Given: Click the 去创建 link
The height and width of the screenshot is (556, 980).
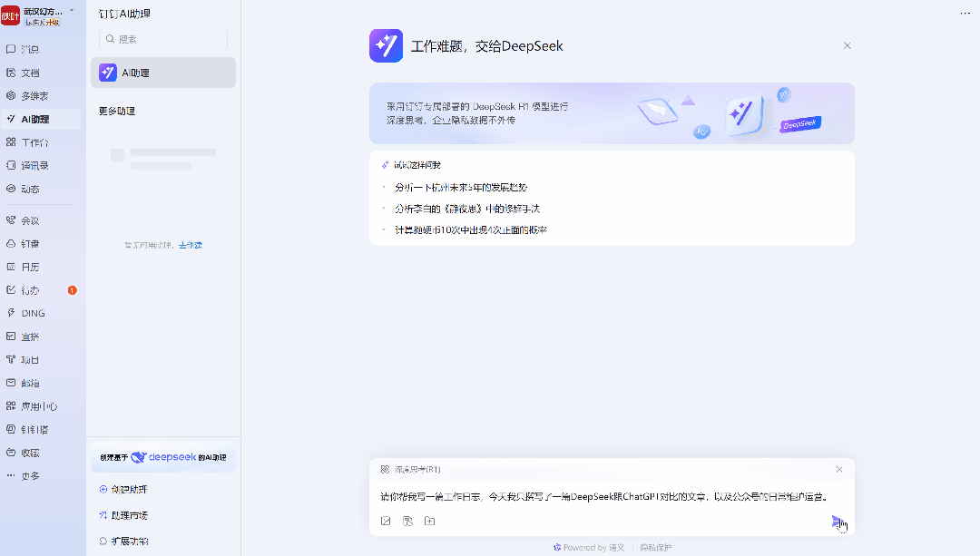Looking at the screenshot, I should (191, 245).
